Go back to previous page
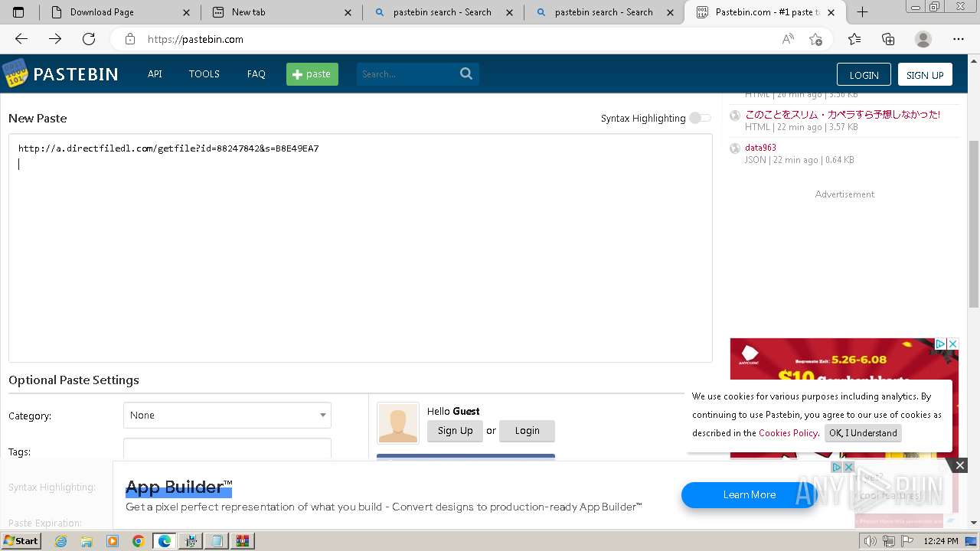980x551 pixels. click(21, 39)
